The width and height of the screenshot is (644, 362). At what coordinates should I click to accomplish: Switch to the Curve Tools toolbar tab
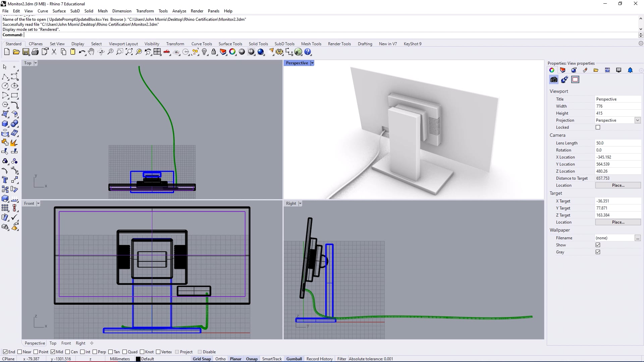(x=202, y=44)
